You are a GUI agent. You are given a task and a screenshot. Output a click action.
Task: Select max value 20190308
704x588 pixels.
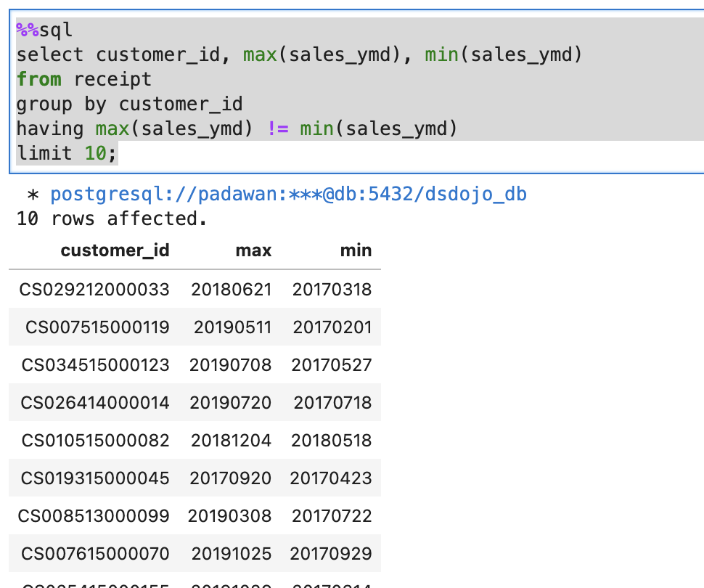tap(230, 515)
